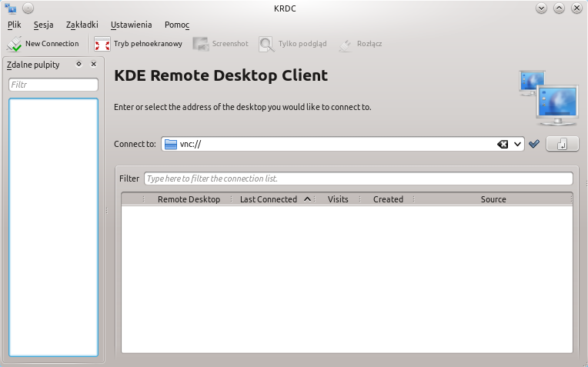Sort connections by Created column
Image resolution: width=588 pixels, height=367 pixels.
click(388, 199)
